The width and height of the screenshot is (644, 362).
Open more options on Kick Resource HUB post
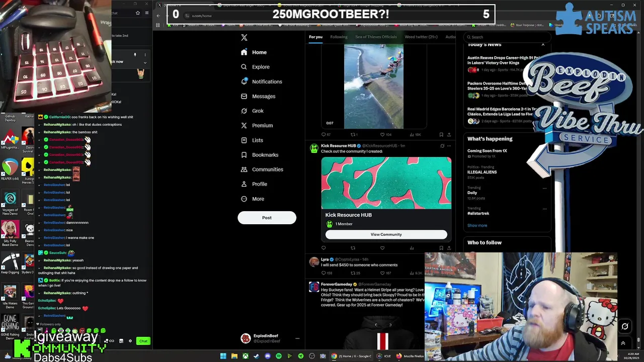(449, 146)
